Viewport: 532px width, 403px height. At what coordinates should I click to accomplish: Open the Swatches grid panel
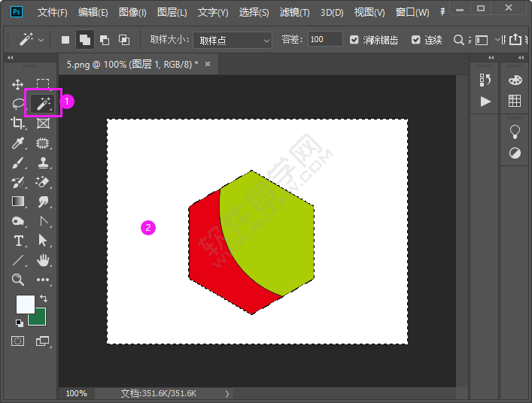pyautogui.click(x=515, y=101)
